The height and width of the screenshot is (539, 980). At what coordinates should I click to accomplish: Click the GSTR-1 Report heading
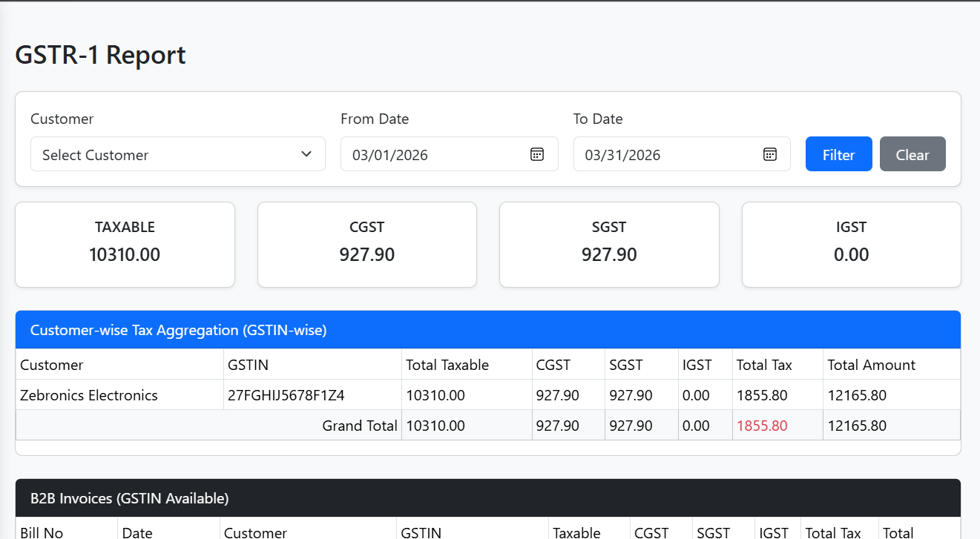[x=101, y=55]
